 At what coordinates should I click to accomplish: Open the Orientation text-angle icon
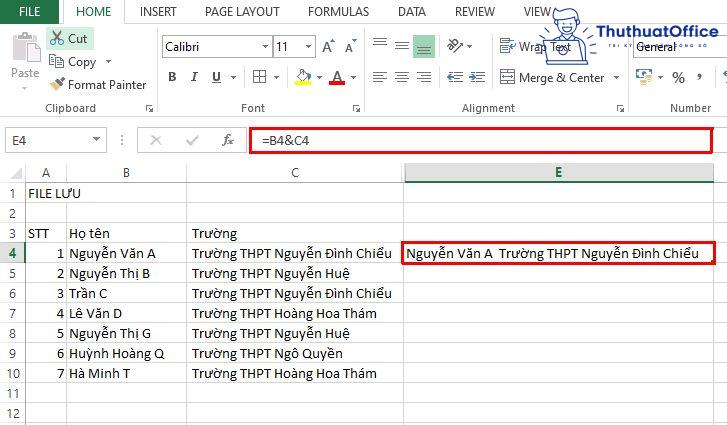pyautogui.click(x=454, y=45)
